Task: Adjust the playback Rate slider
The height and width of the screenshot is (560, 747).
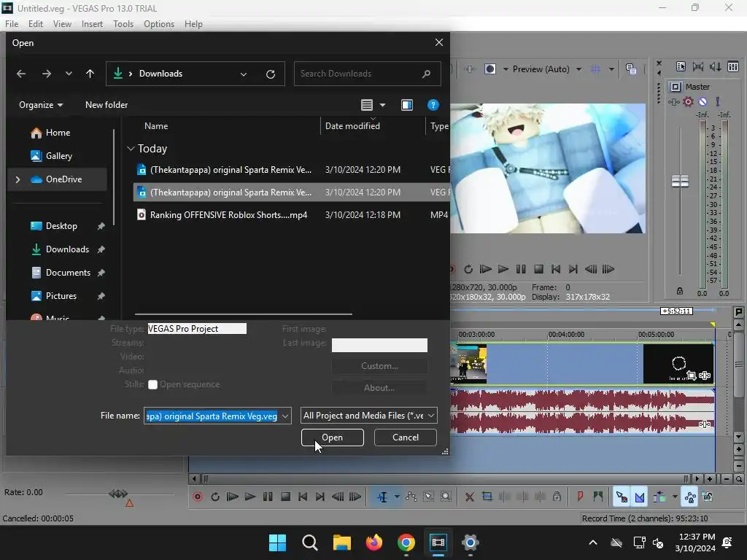Action: (118, 494)
